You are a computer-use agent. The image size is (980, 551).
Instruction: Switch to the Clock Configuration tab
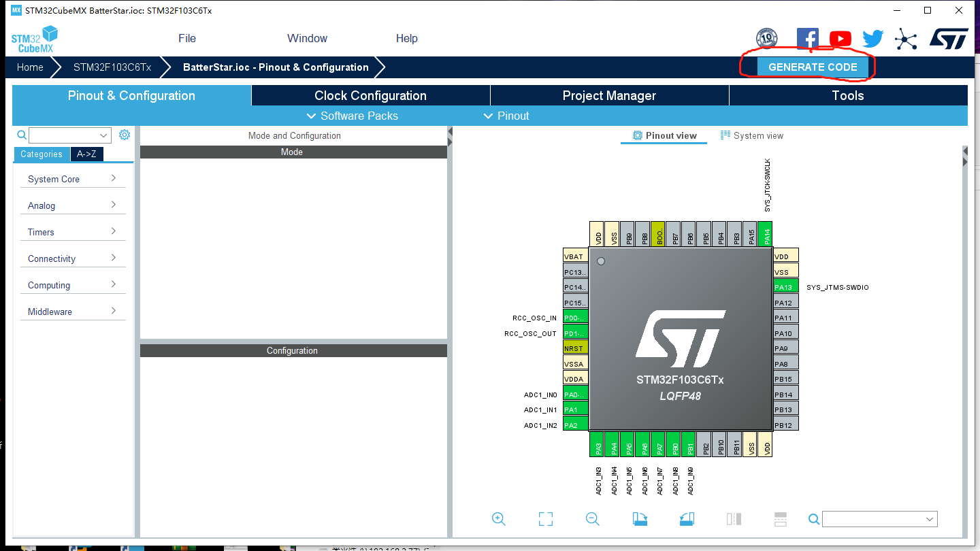pos(371,95)
